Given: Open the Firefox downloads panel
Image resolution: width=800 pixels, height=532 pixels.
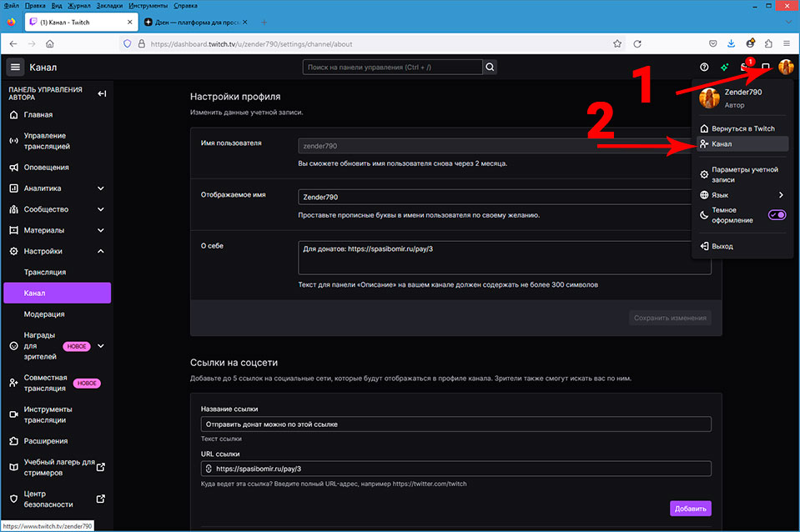Looking at the screenshot, I should pyautogui.click(x=731, y=44).
